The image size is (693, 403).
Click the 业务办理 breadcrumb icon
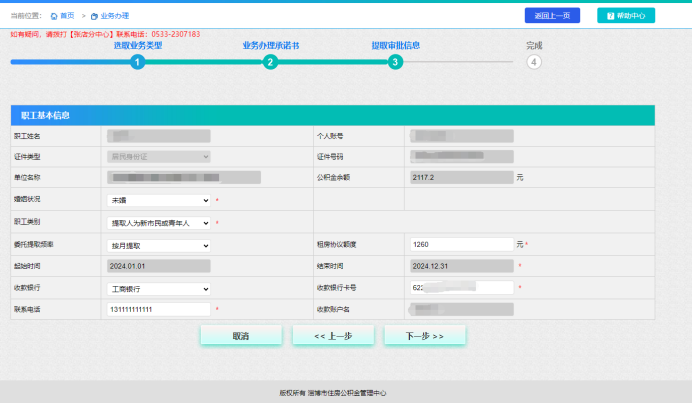(94, 16)
